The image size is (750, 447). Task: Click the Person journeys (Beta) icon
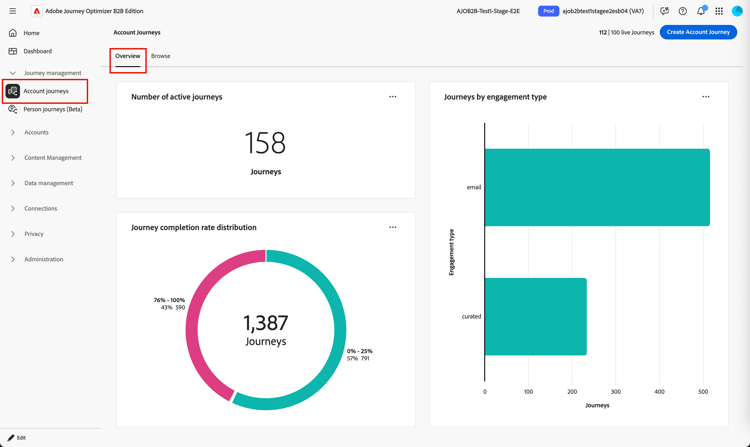pyautogui.click(x=13, y=109)
